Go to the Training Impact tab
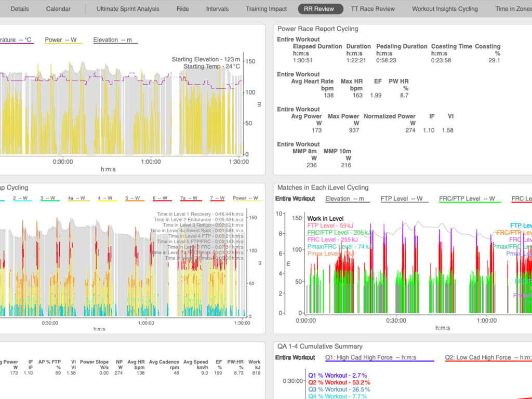 (x=266, y=9)
